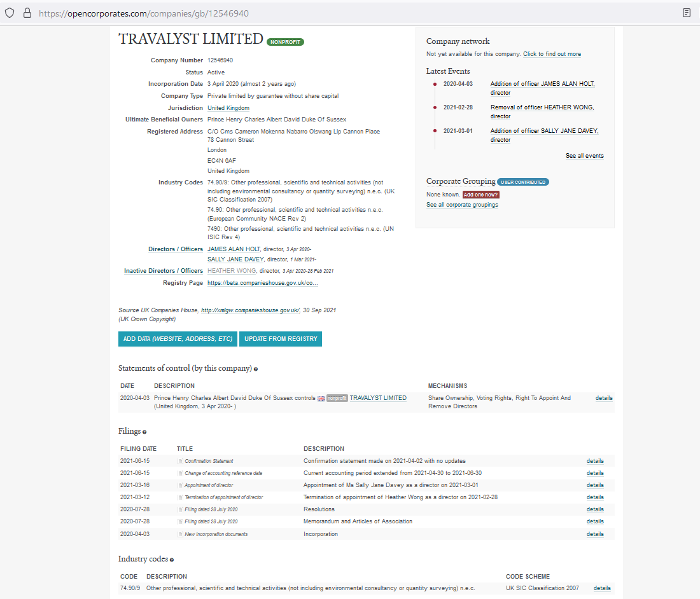Open details for Memorandum and Articles filing
The image size is (700, 599).
pyautogui.click(x=595, y=521)
